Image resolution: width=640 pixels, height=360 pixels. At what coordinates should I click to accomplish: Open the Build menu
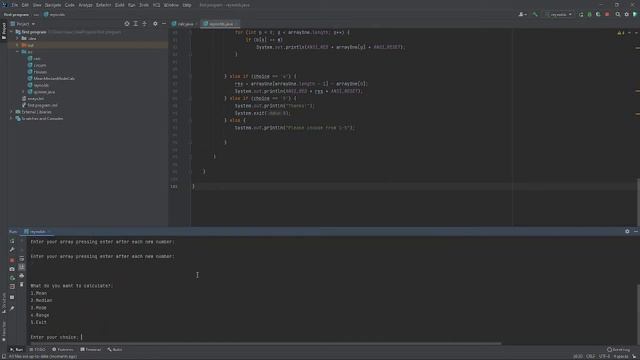pyautogui.click(x=120, y=5)
